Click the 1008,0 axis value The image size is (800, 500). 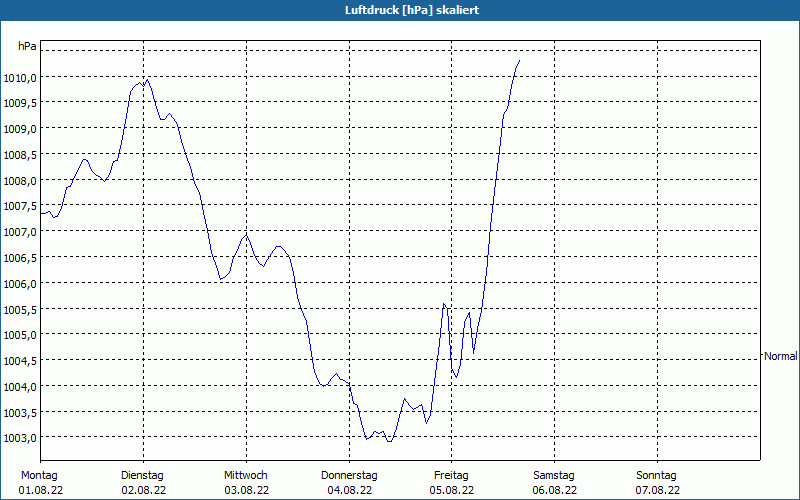click(x=20, y=181)
